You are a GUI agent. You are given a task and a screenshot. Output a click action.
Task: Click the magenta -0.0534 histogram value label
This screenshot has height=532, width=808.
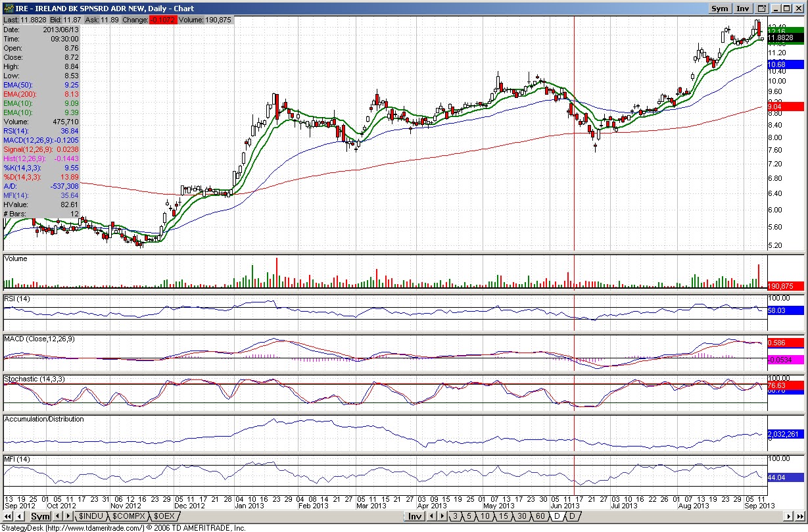[x=786, y=360]
